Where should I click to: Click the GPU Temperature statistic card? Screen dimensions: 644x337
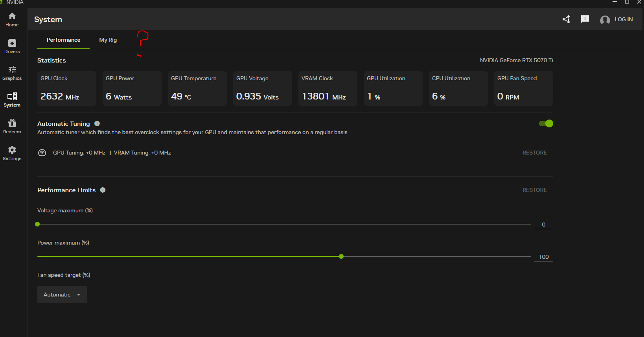pos(197,88)
